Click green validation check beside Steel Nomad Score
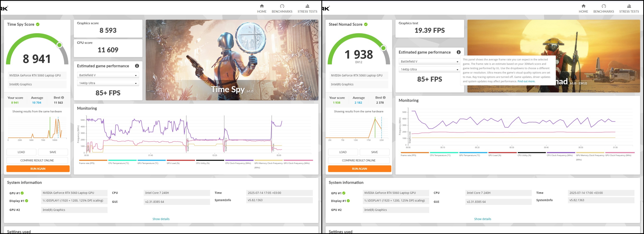The width and height of the screenshot is (644, 234). [366, 24]
